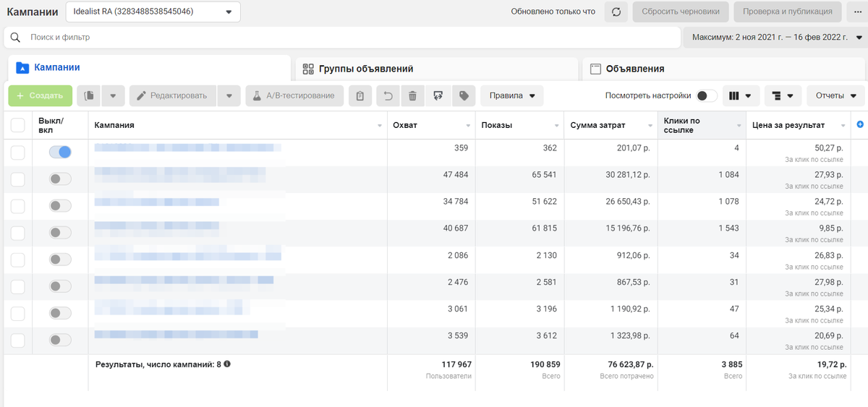Screen dimensions: 868x407
Task: Click the Редактировать button
Action: point(173,95)
